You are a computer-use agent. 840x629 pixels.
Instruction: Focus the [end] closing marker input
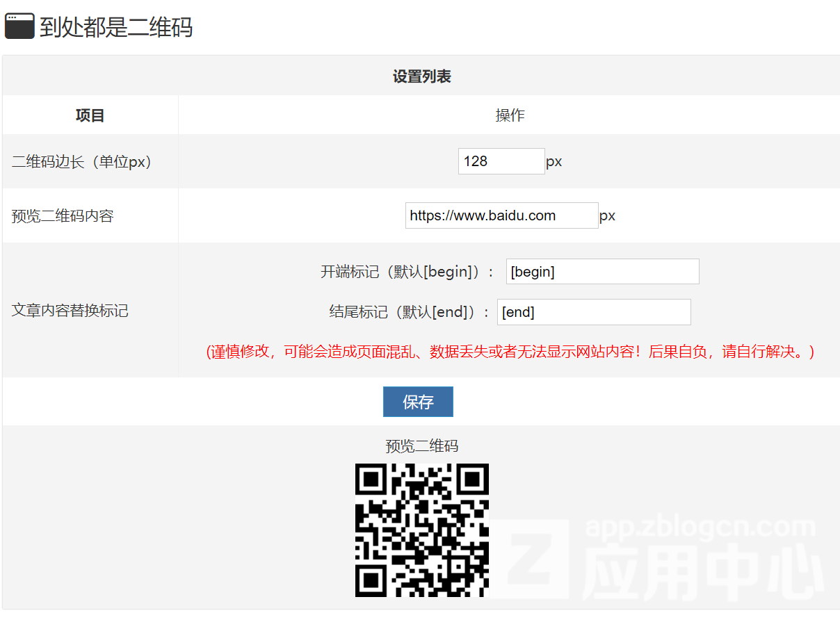(594, 312)
